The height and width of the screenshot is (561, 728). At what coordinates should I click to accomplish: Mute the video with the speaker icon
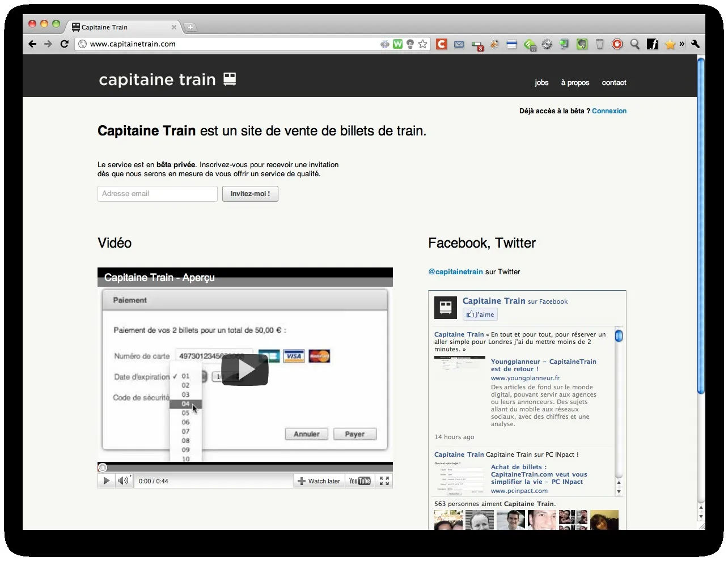(123, 481)
